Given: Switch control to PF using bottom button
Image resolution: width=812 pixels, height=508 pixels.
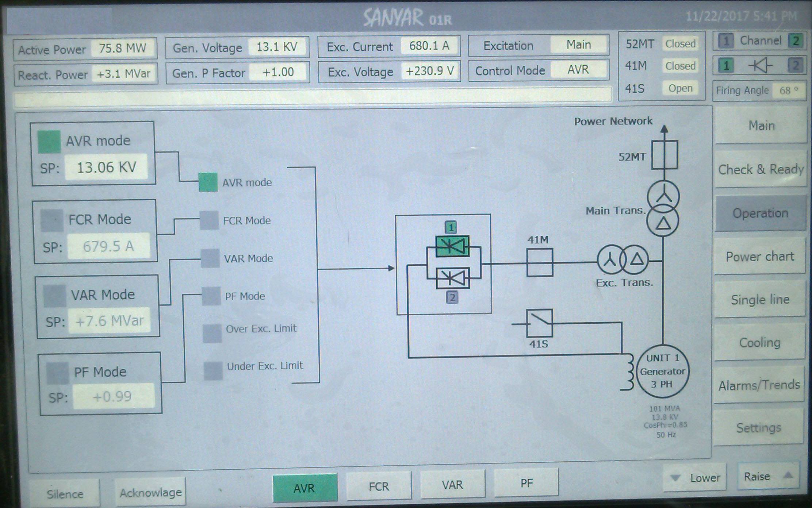Looking at the screenshot, I should (x=526, y=483).
